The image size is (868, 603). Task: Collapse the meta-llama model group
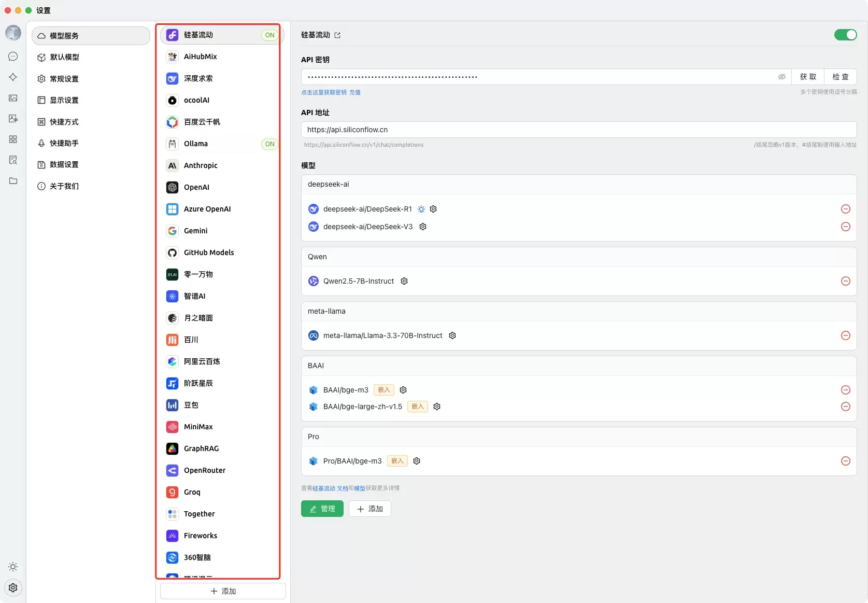coord(579,312)
